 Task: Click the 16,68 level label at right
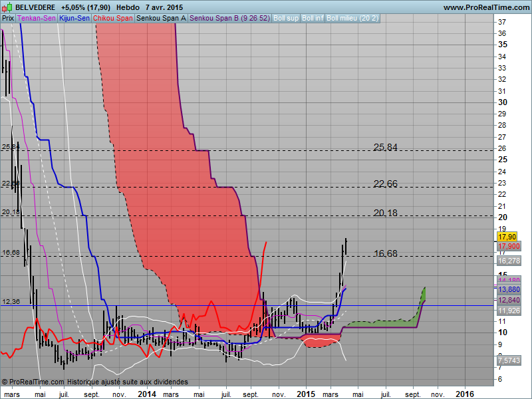pos(385,253)
